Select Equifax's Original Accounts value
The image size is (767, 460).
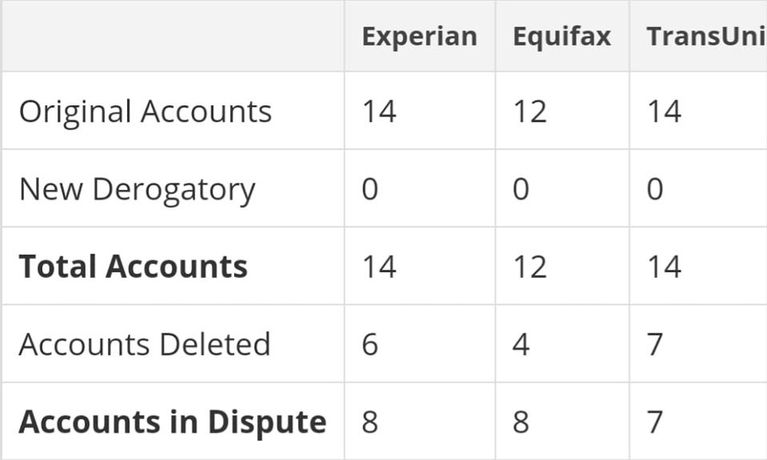(530, 111)
